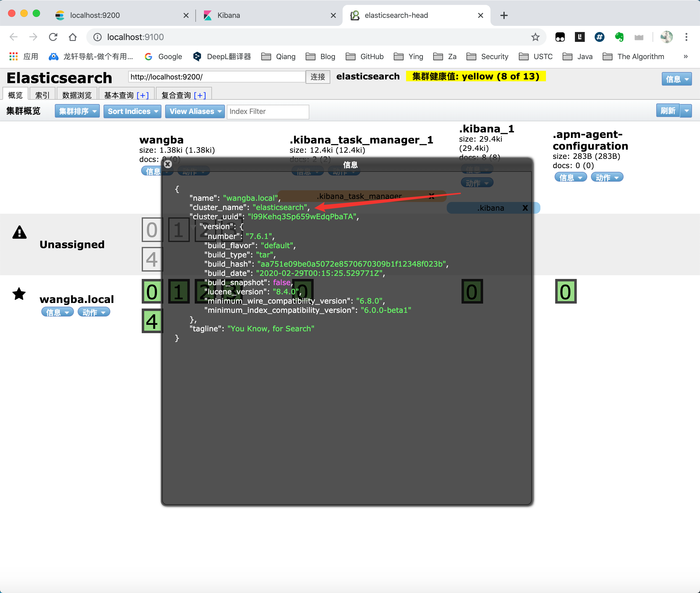Reload the page with refresh icon

click(53, 37)
